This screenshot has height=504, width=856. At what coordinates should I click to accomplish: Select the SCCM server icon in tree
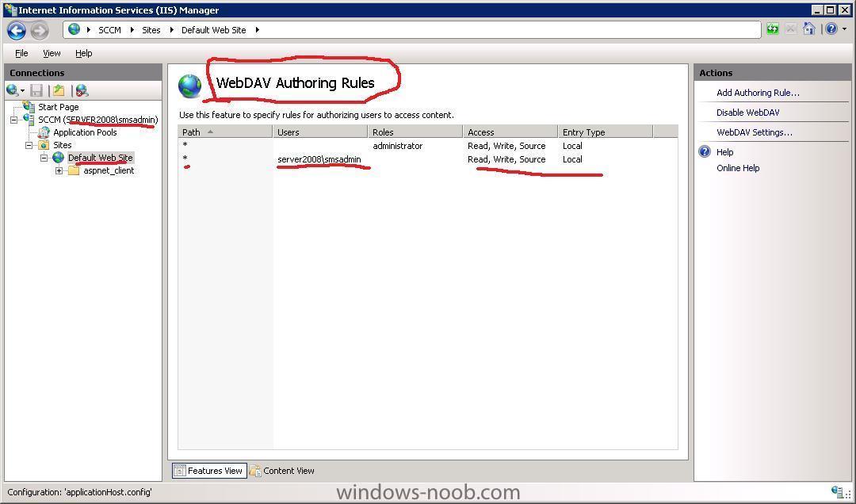pos(29,119)
